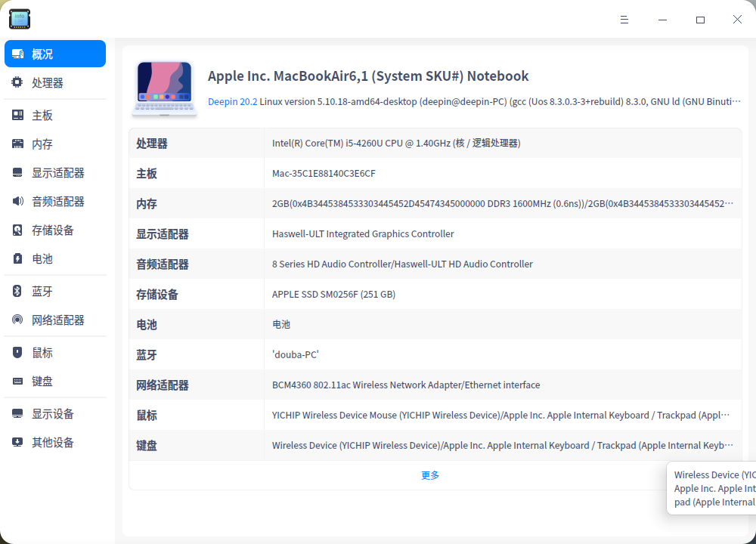Click the memory module icon
Viewport: 756px width, 544px height.
coord(17,144)
